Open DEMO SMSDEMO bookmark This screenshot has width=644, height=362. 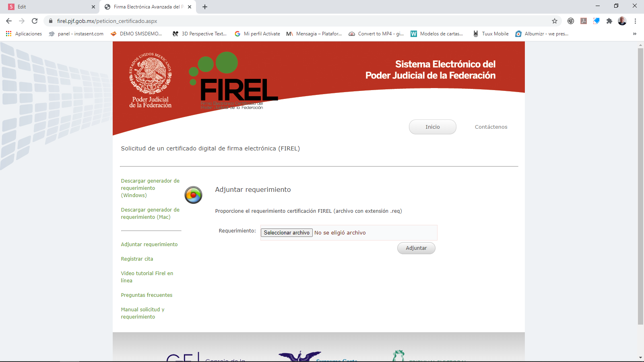pyautogui.click(x=136, y=34)
